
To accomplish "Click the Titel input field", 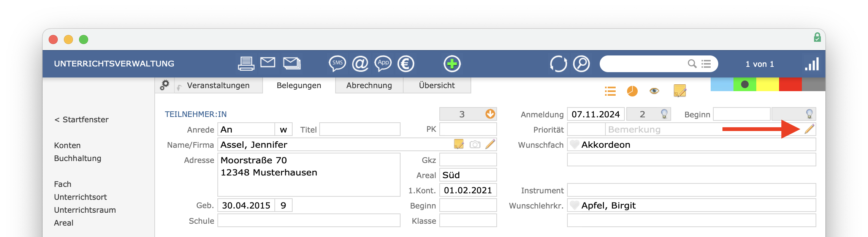I will pos(360,129).
